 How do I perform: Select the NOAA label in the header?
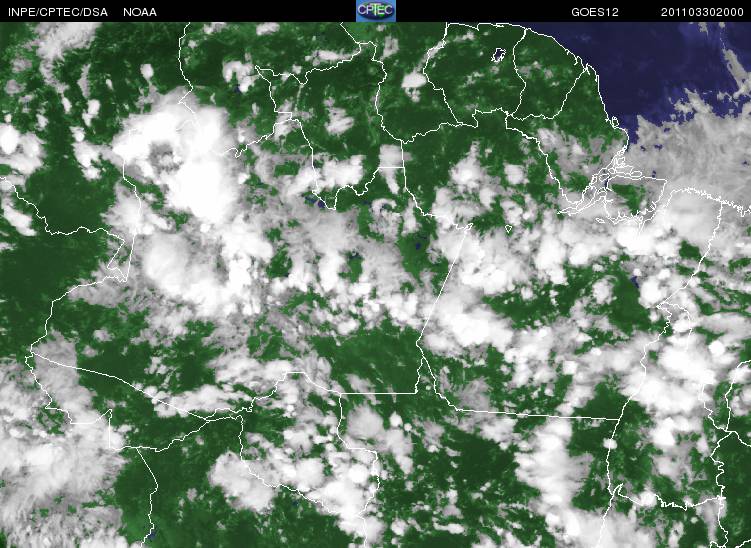140,12
